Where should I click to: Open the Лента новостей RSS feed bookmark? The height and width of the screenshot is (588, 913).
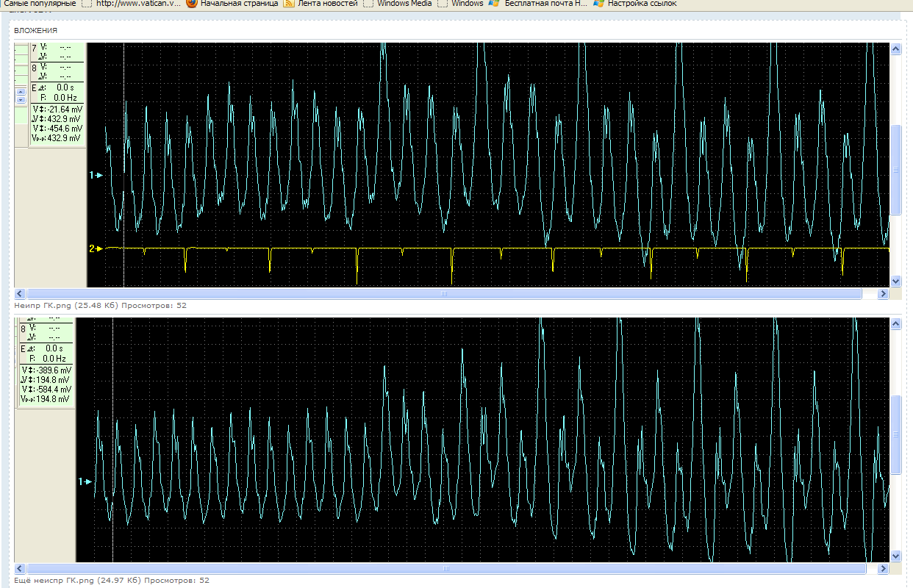click(321, 3)
